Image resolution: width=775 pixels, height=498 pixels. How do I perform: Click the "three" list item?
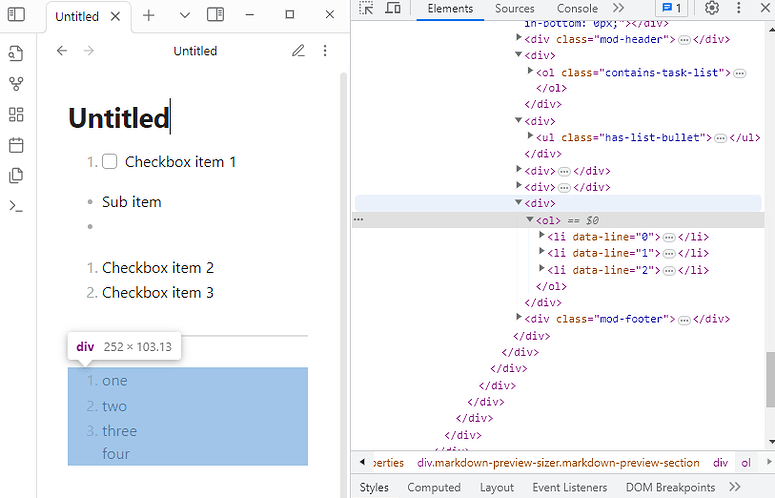tap(119, 431)
